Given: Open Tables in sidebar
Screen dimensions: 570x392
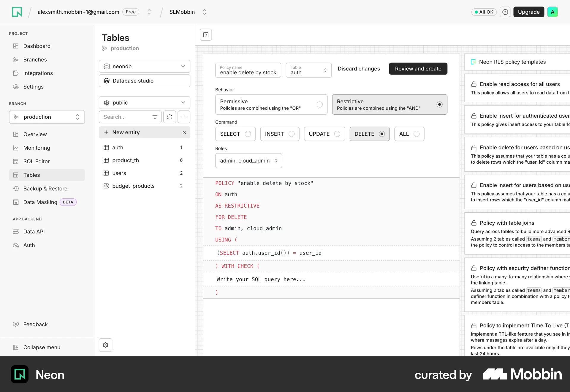Looking at the screenshot, I should pos(47,175).
